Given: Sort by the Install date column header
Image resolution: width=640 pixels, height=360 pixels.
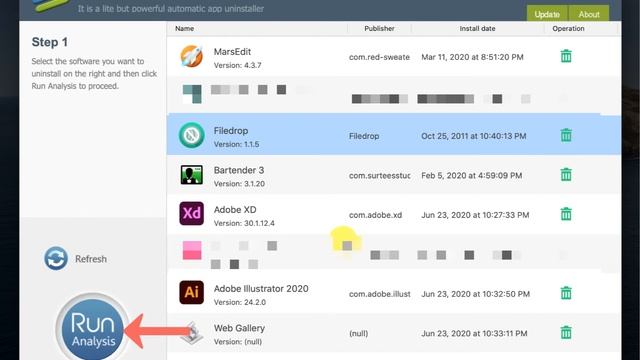Looking at the screenshot, I should pyautogui.click(x=477, y=29).
